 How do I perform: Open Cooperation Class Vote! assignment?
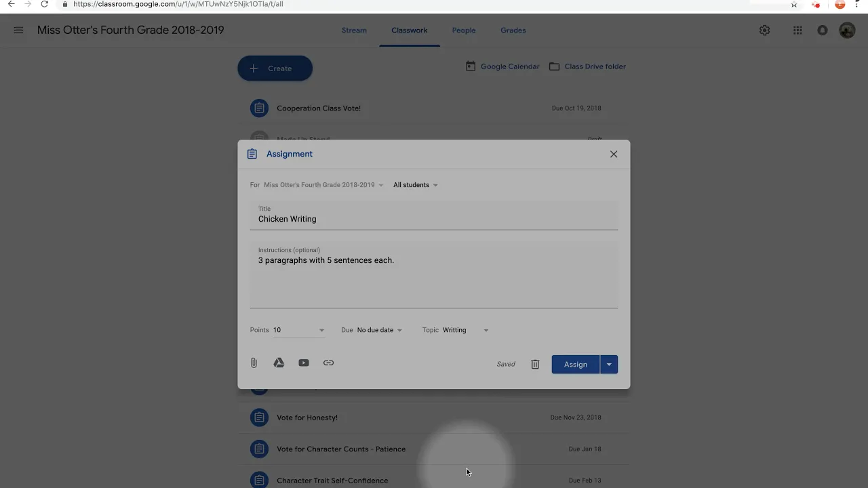(319, 108)
